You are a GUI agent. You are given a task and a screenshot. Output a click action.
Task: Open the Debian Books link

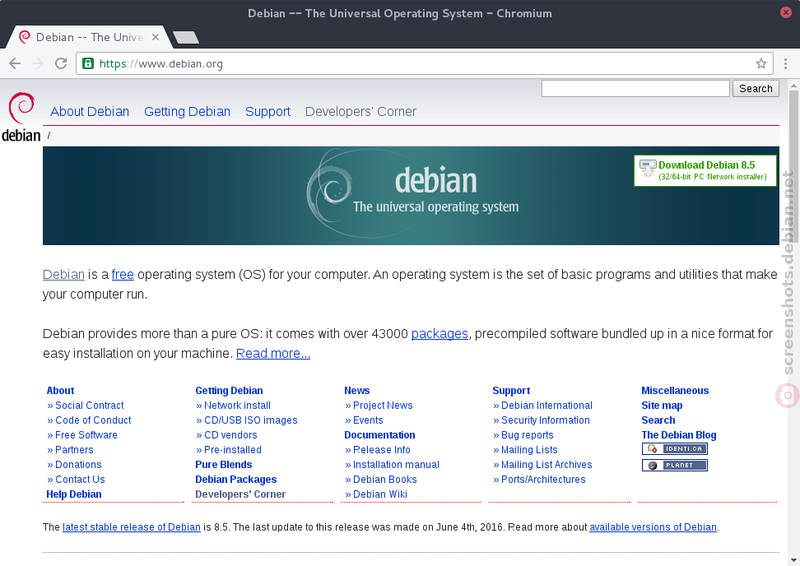click(x=385, y=480)
